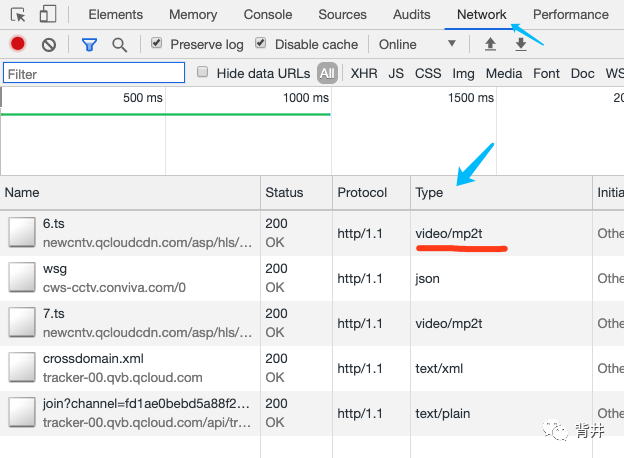Image resolution: width=624 pixels, height=458 pixels.
Task: Filter requests by JS
Action: [396, 74]
